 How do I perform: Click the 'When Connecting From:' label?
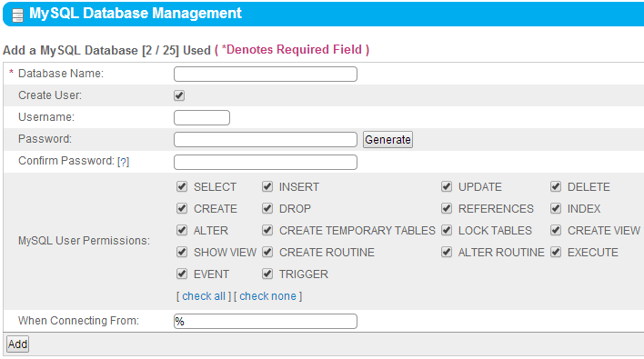pyautogui.click(x=78, y=321)
